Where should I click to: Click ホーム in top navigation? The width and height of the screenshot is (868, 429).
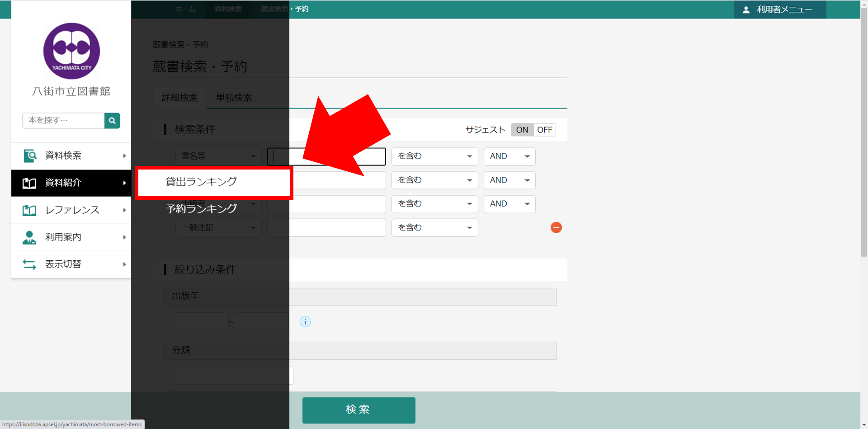click(185, 9)
